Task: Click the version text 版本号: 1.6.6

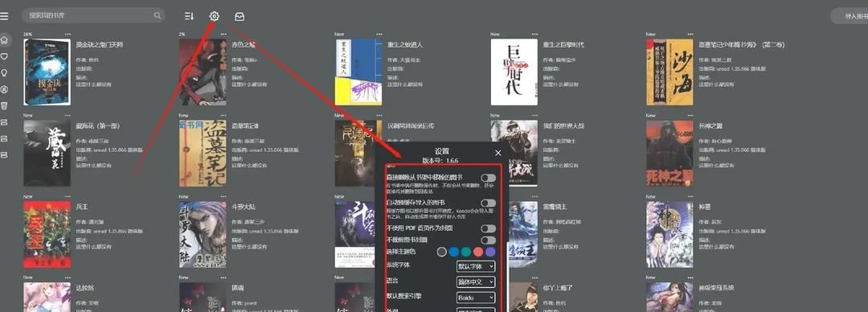Action: [440, 160]
